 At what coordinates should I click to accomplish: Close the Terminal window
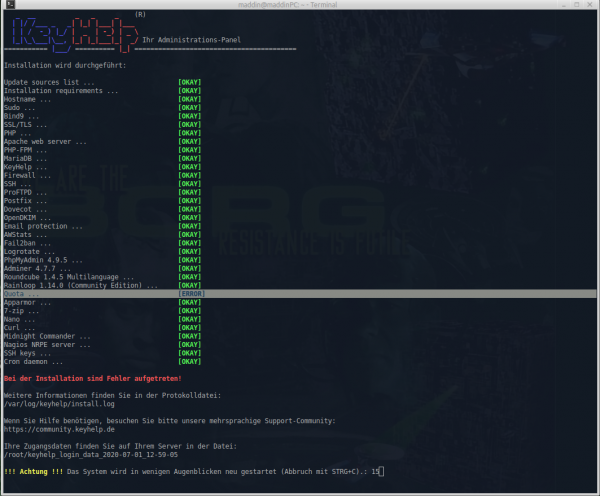click(590, 5)
